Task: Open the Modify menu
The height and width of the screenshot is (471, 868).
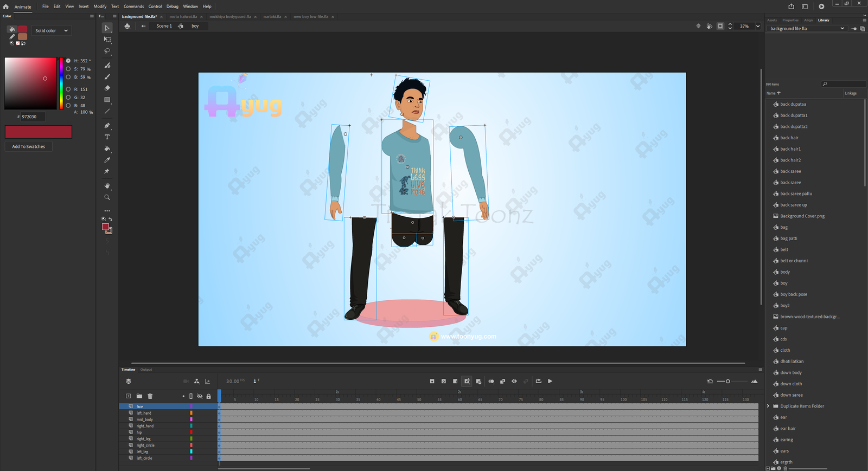Action: [x=100, y=7]
